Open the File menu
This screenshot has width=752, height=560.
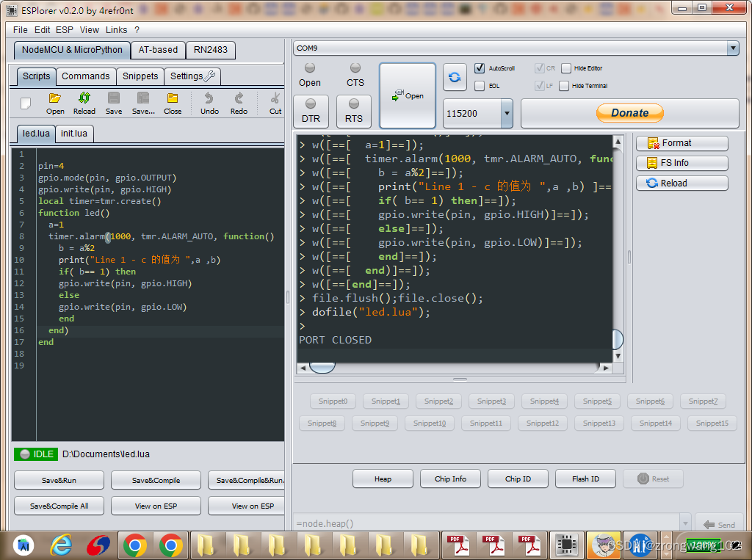tap(20, 30)
